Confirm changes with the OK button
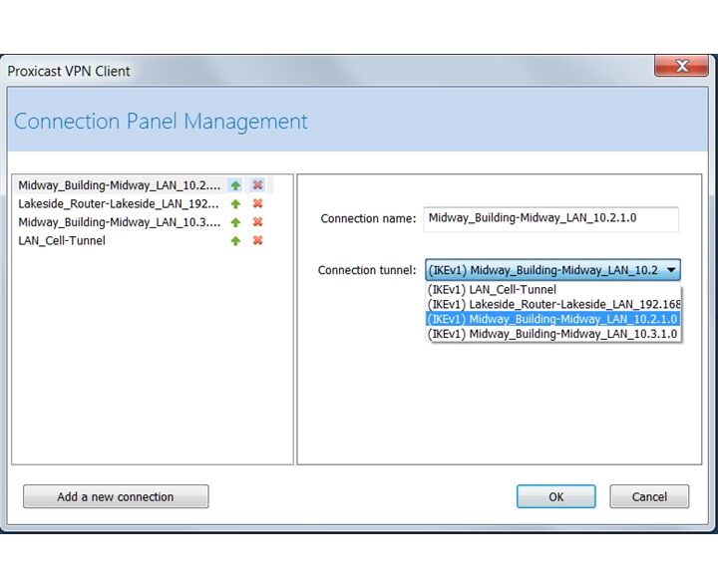The image size is (718, 588). pyautogui.click(x=555, y=496)
